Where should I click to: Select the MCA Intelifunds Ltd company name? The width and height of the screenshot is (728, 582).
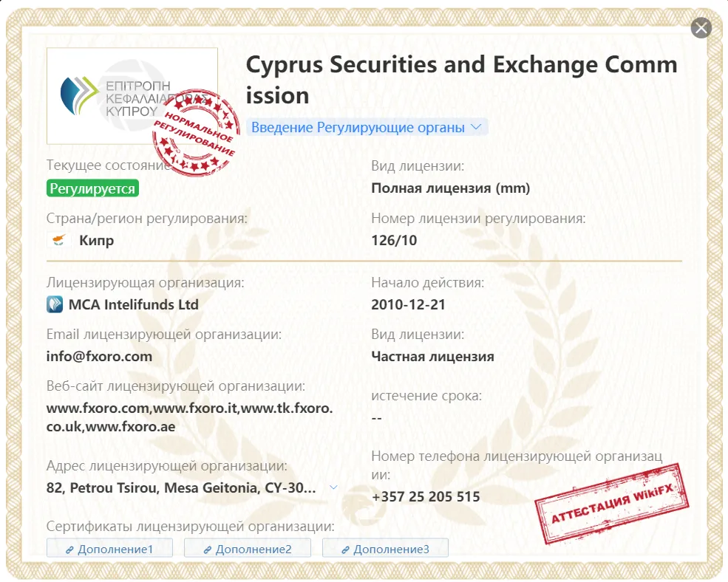tap(134, 304)
